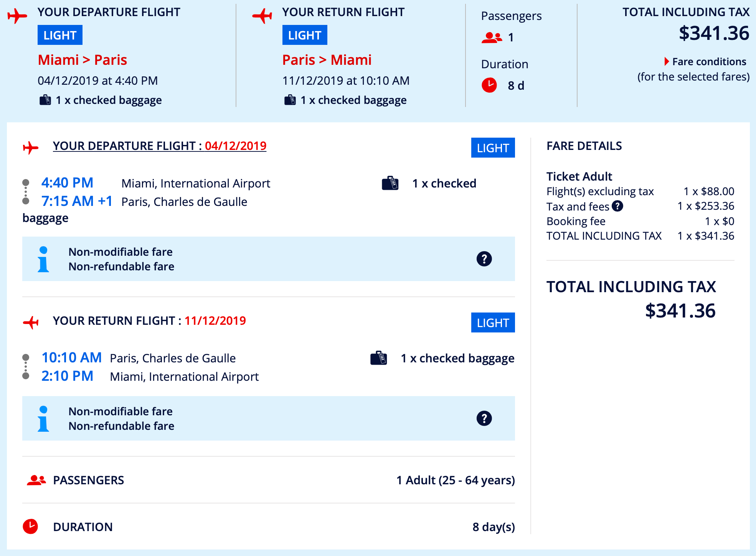Select the Paris > Miami route heading
The image size is (756, 556).
point(327,60)
